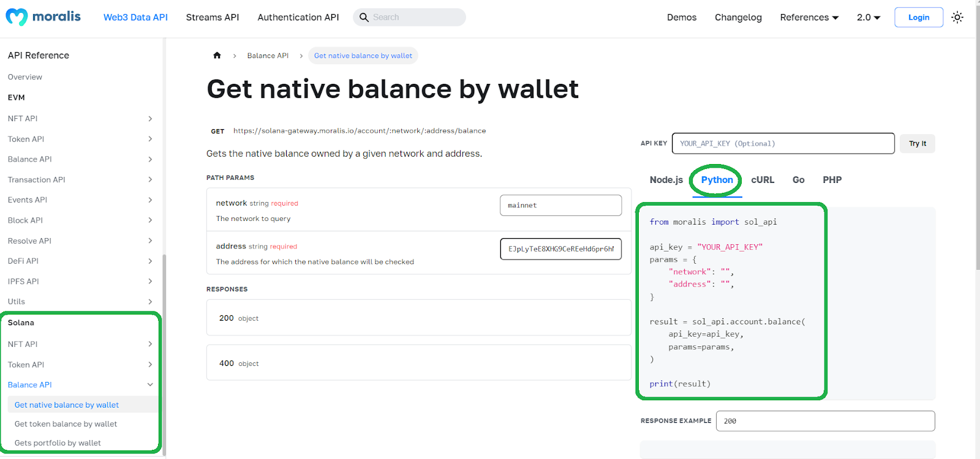Image resolution: width=980 pixels, height=459 pixels.
Task: Open the 2.0 version dropdown
Action: [869, 17]
